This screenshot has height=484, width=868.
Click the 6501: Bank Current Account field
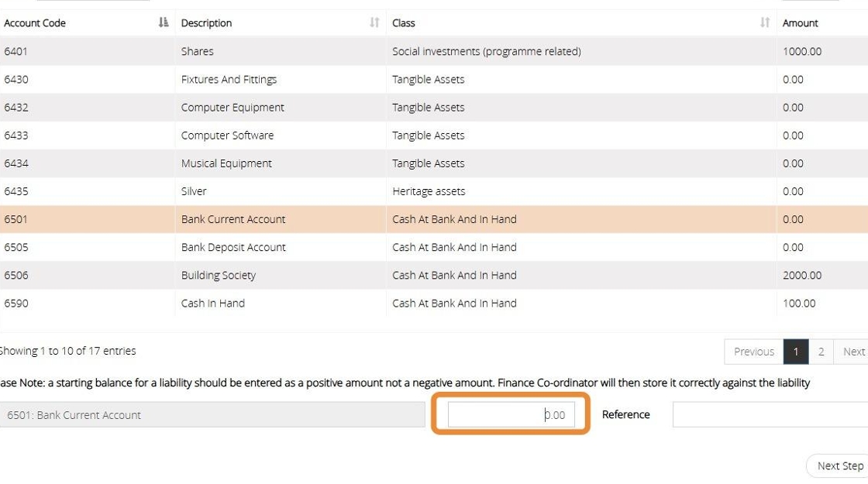[x=212, y=415]
